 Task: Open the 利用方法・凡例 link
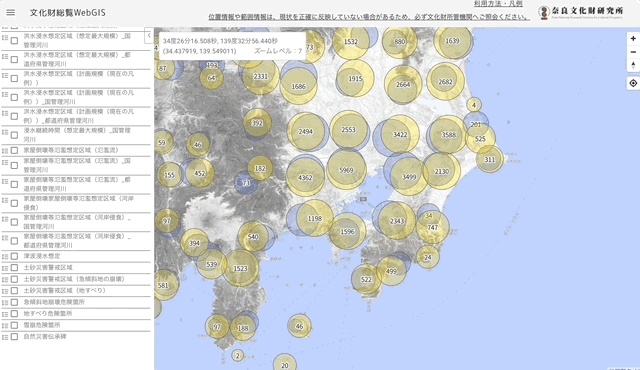tap(498, 4)
